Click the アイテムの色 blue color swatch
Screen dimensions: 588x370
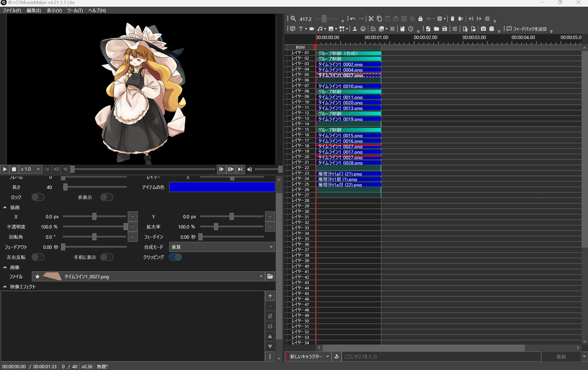(222, 187)
